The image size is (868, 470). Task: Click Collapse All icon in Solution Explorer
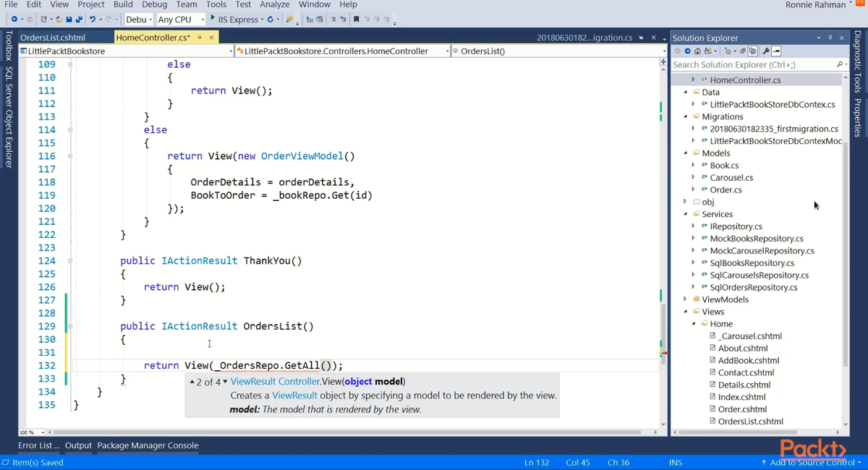(743, 51)
